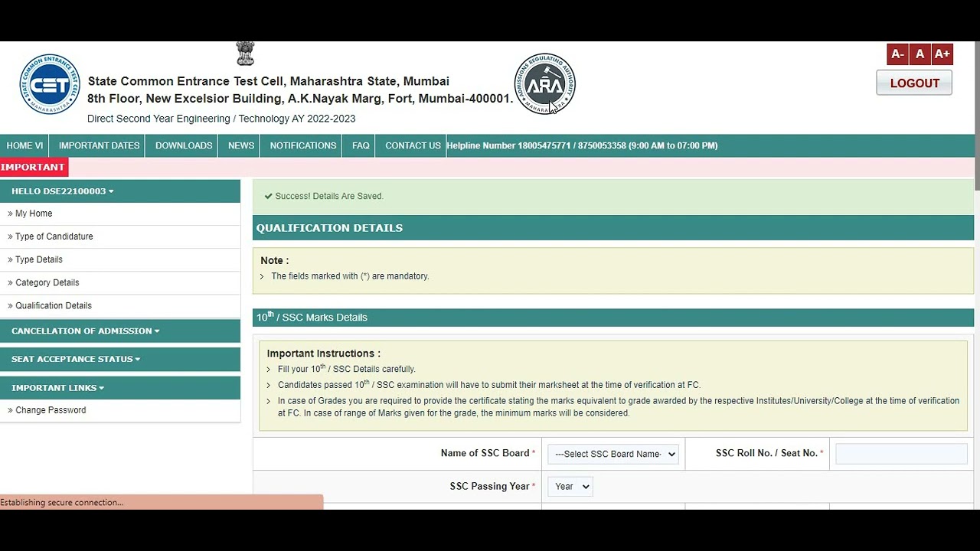Click the national emblem at page top
This screenshot has width=980, height=551.
(245, 54)
